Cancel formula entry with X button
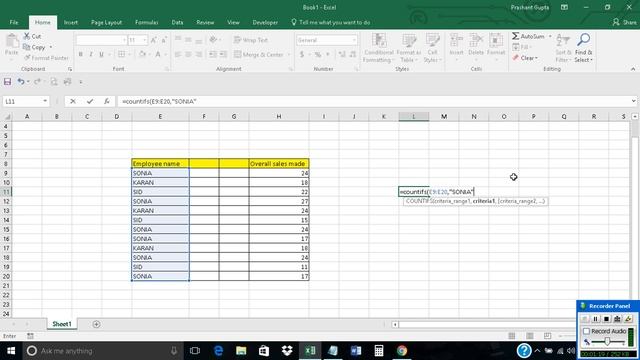The image size is (640, 360). click(73, 101)
